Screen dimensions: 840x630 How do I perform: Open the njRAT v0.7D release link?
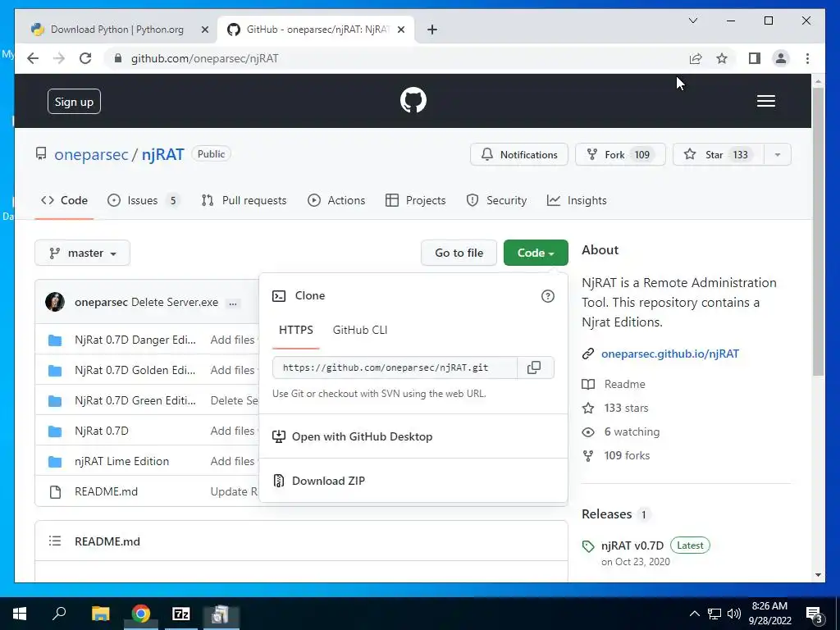pyautogui.click(x=632, y=546)
